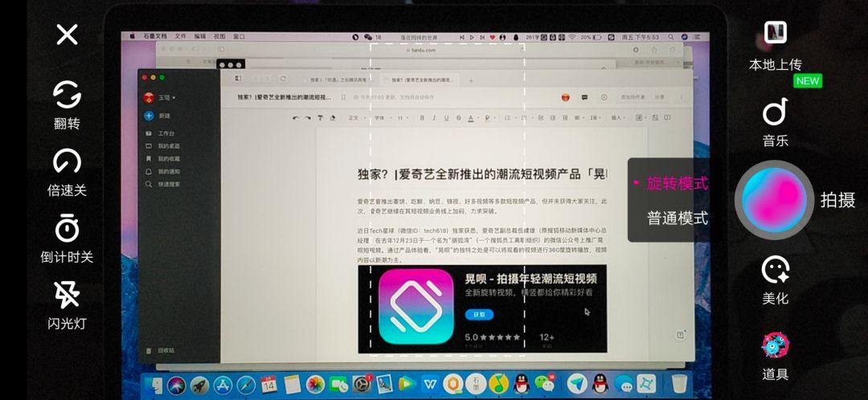868x400 pixels.
Task: Undo with the editor toolbar arrow
Action: click(x=296, y=118)
